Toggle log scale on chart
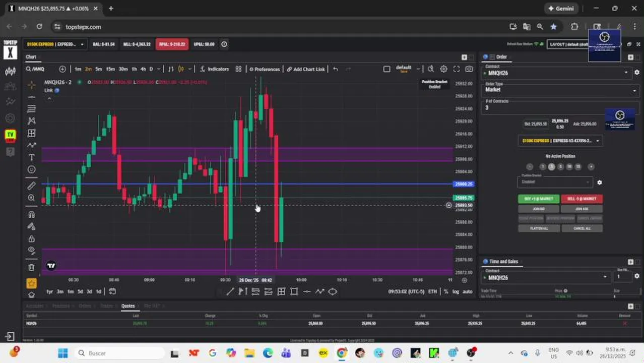Image resolution: width=644 pixels, height=363 pixels. (x=456, y=291)
